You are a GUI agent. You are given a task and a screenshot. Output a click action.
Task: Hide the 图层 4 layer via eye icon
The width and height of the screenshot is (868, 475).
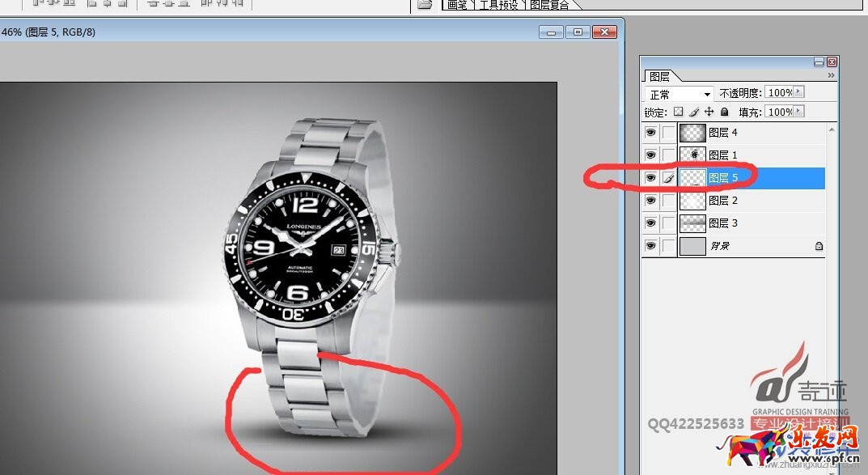coord(650,133)
